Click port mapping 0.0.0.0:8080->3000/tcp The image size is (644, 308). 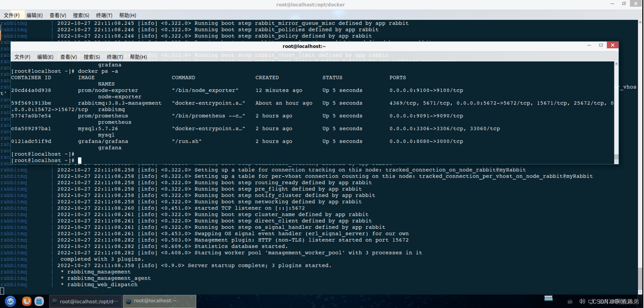[x=426, y=142]
